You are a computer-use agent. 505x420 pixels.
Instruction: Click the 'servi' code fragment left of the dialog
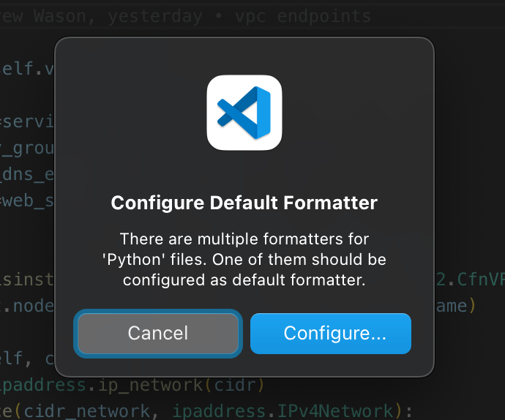tap(27, 121)
